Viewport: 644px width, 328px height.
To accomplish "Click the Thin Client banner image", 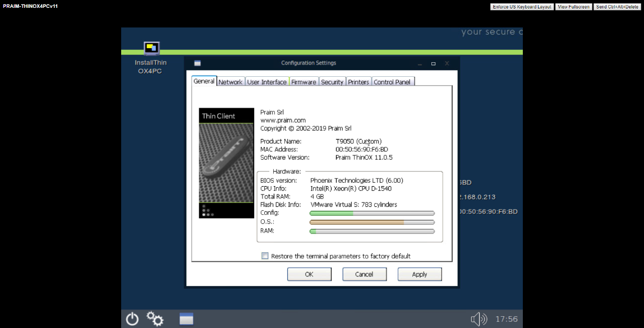I will pyautogui.click(x=226, y=163).
